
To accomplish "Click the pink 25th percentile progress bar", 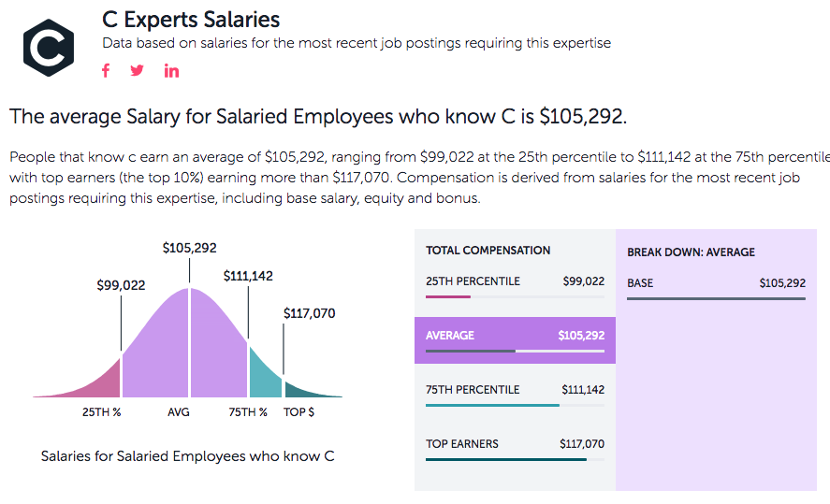I will [447, 296].
